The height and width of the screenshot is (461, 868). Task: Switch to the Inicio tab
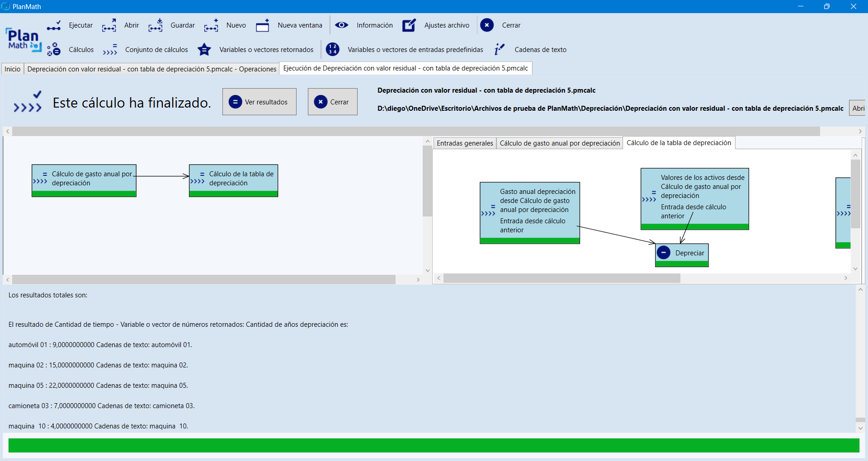(x=13, y=69)
